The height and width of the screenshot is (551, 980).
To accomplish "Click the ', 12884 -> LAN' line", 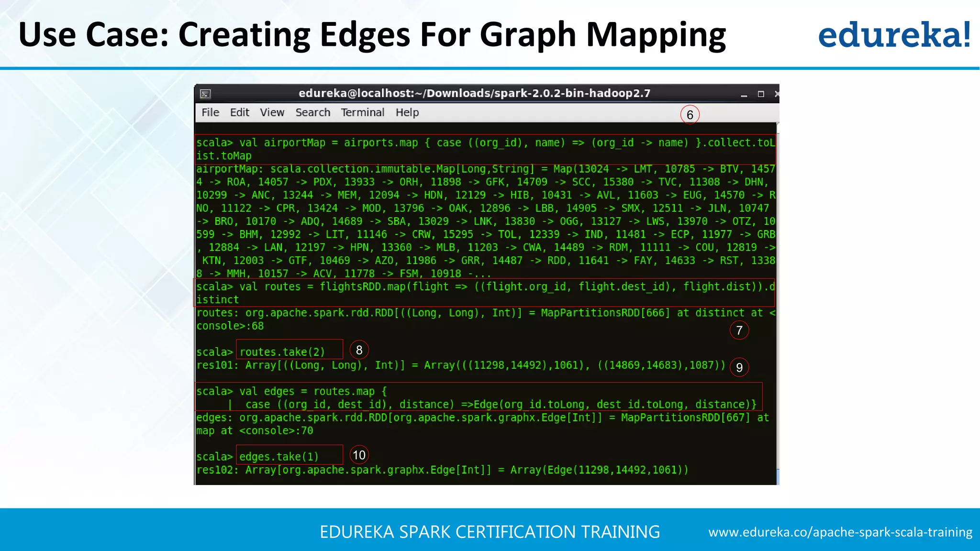I will tap(485, 247).
